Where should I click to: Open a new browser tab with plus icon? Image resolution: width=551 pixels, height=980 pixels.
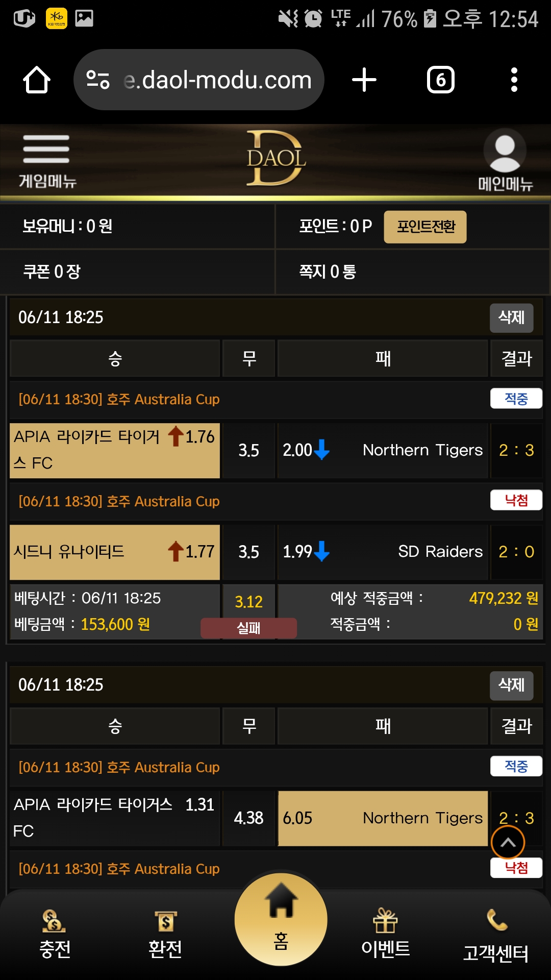coord(364,80)
